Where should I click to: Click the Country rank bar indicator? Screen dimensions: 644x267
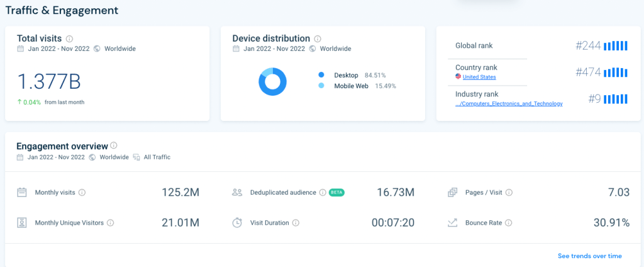pos(616,72)
